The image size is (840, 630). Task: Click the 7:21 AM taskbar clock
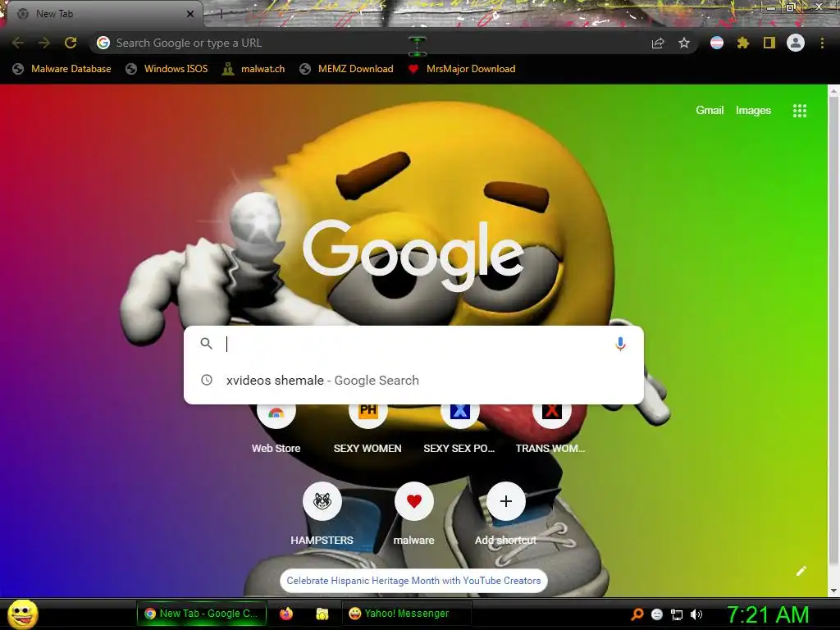[x=768, y=614]
